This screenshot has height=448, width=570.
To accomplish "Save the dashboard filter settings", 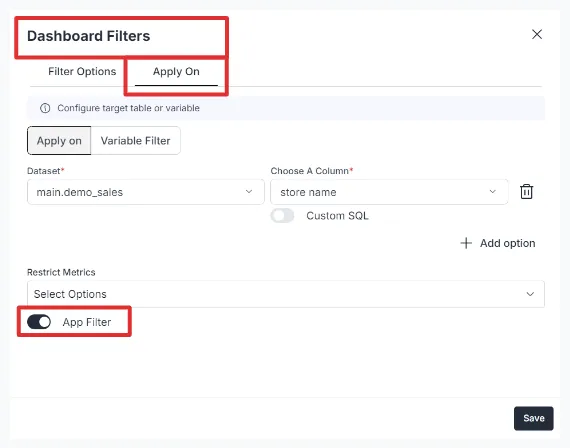I will [534, 418].
